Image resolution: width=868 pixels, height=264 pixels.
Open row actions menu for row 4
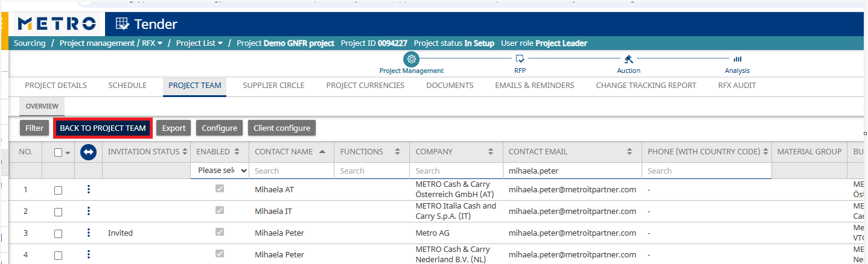click(x=89, y=254)
